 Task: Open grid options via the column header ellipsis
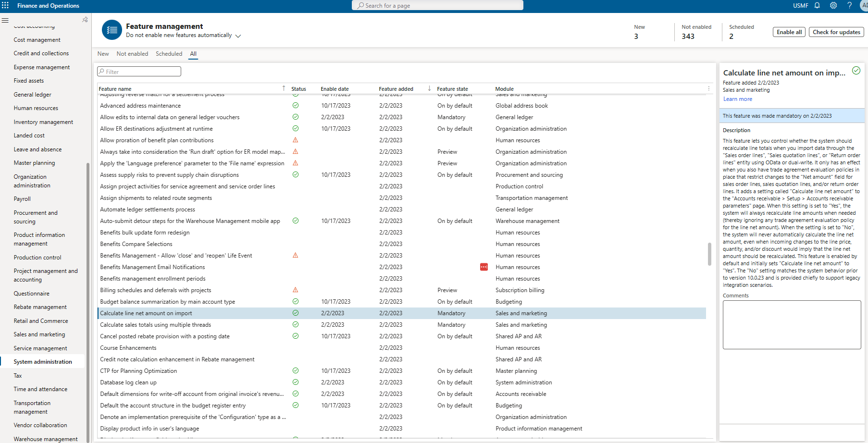click(708, 88)
